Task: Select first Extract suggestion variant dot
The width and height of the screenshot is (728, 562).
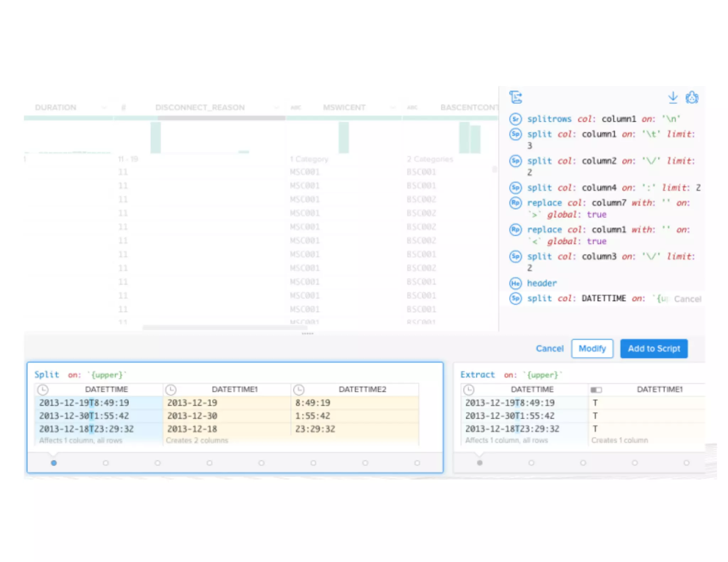Action: (480, 463)
